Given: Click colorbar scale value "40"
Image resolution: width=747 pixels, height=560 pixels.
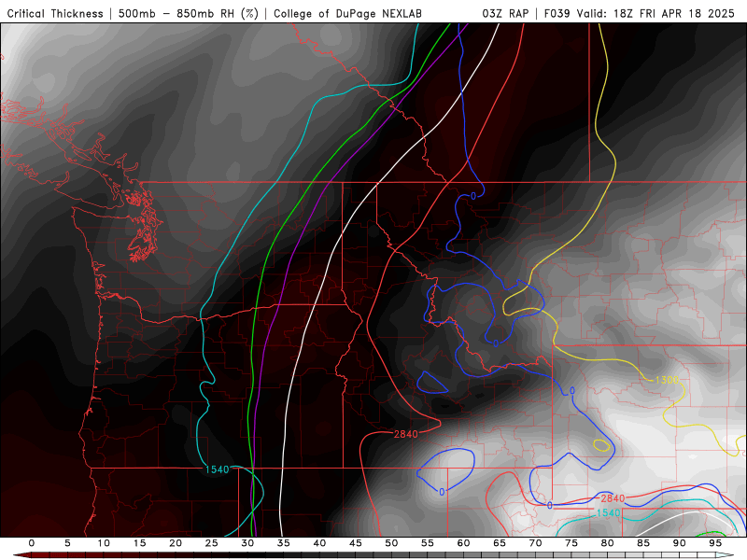Looking at the screenshot, I should pyautogui.click(x=319, y=543).
